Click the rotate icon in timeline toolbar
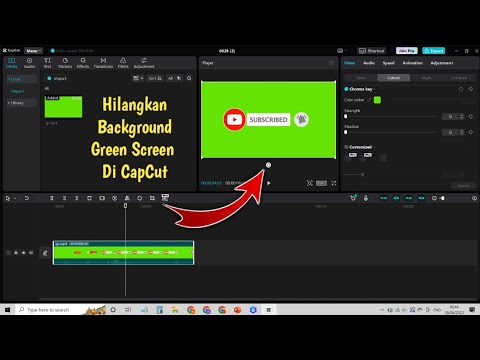This screenshot has height=360, width=480. click(140, 198)
